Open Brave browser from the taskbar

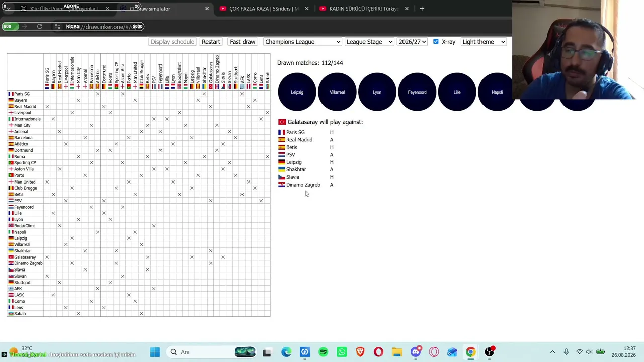360,352
